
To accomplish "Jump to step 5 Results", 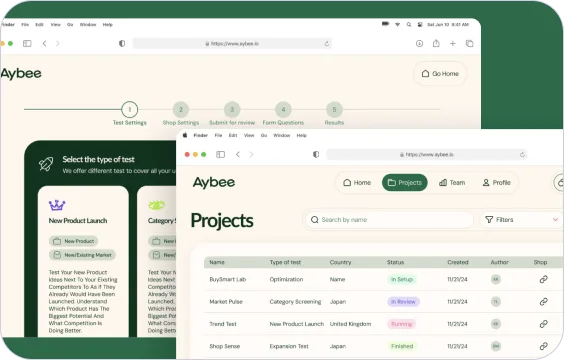I will tap(335, 109).
